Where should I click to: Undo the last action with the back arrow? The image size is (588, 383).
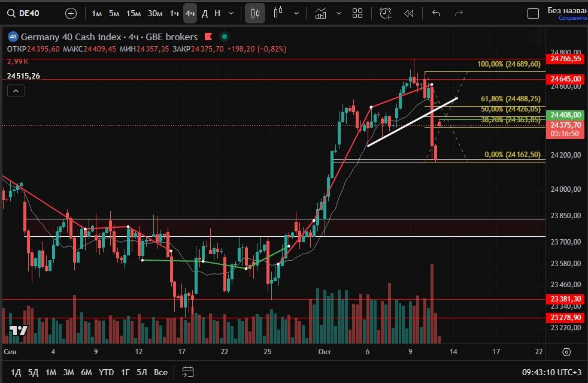(x=436, y=13)
